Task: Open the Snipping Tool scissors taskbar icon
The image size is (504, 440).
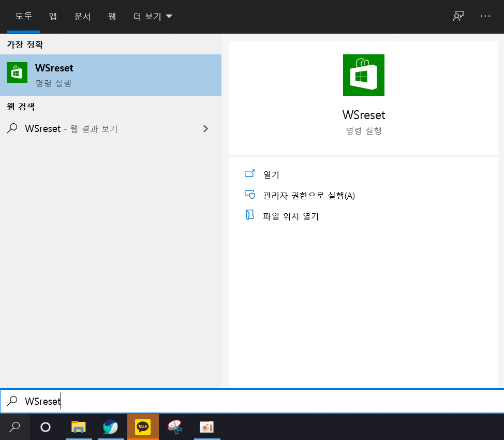Action: (x=175, y=427)
